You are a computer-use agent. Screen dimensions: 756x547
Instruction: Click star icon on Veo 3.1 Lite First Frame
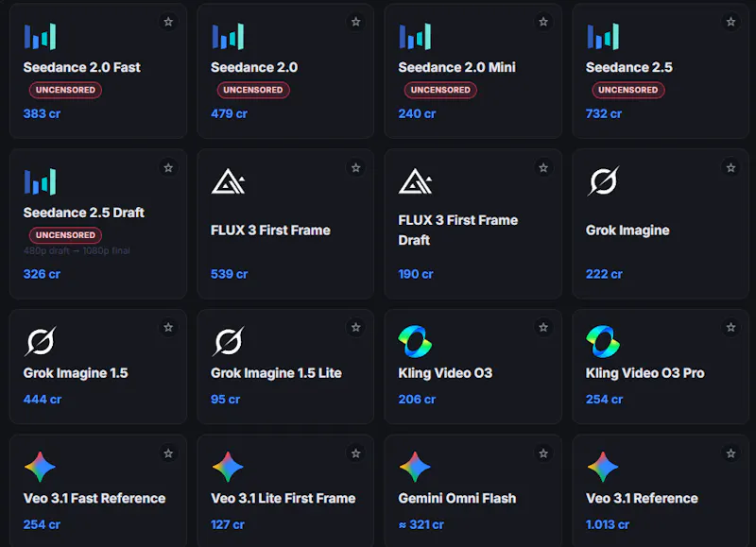(356, 453)
